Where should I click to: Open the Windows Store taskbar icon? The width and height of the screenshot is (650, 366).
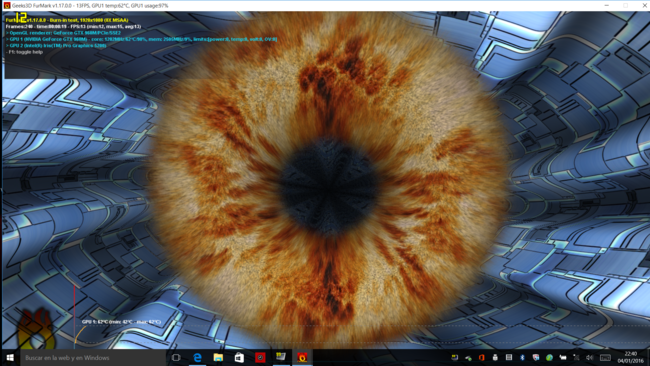[x=239, y=357]
